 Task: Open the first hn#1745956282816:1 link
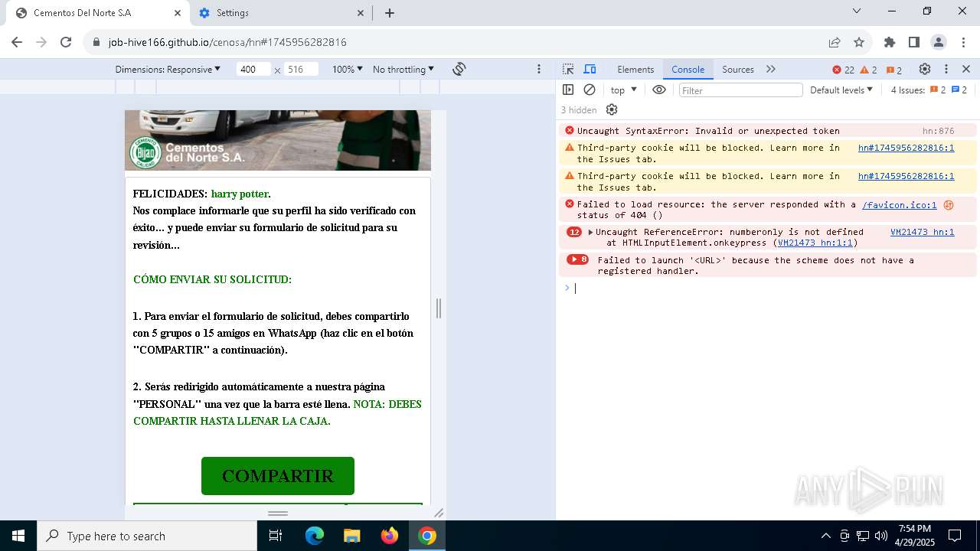[906, 148]
